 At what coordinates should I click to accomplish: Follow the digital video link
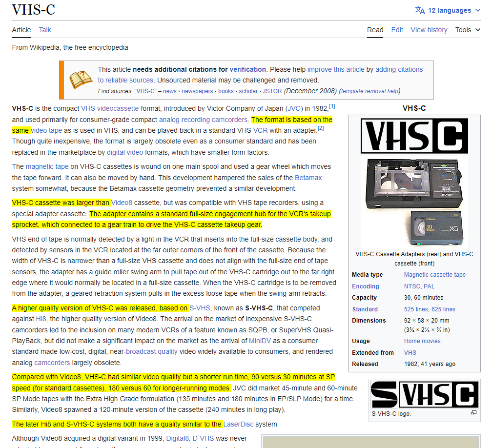[x=125, y=152]
